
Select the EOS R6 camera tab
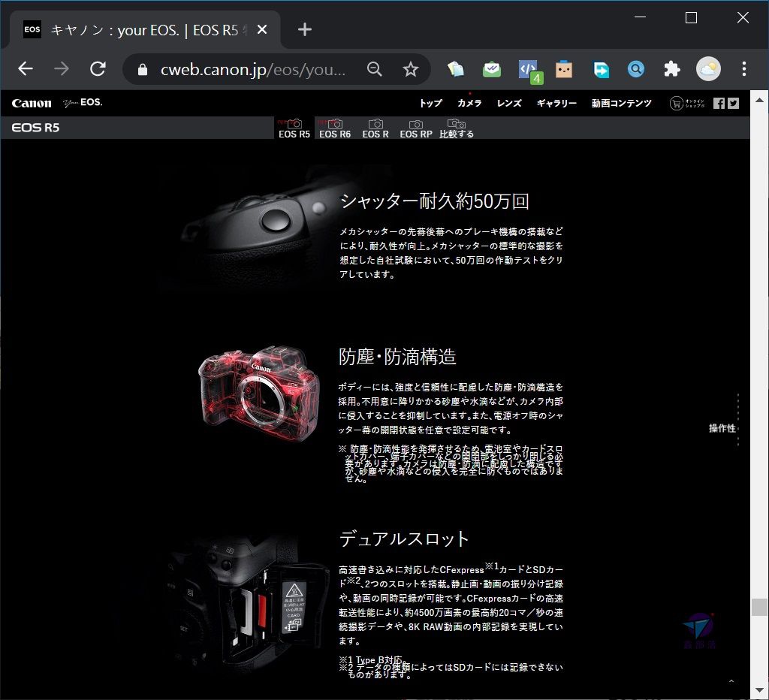click(335, 128)
